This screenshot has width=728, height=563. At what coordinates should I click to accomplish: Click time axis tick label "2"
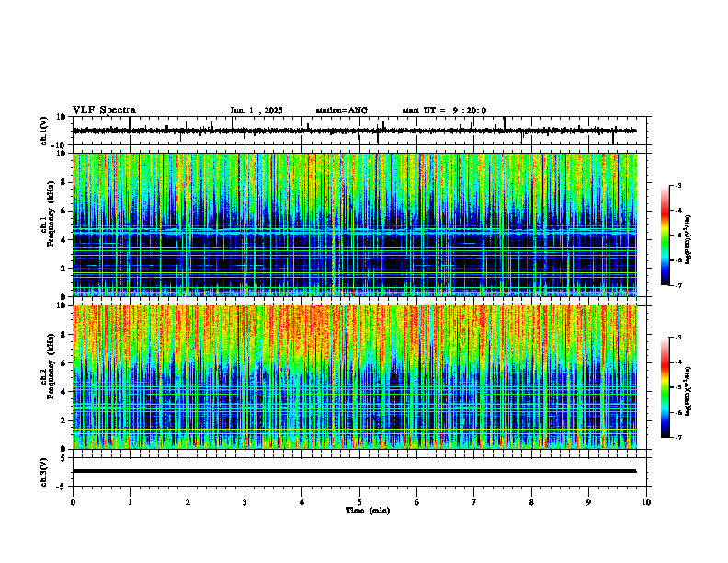(x=188, y=502)
